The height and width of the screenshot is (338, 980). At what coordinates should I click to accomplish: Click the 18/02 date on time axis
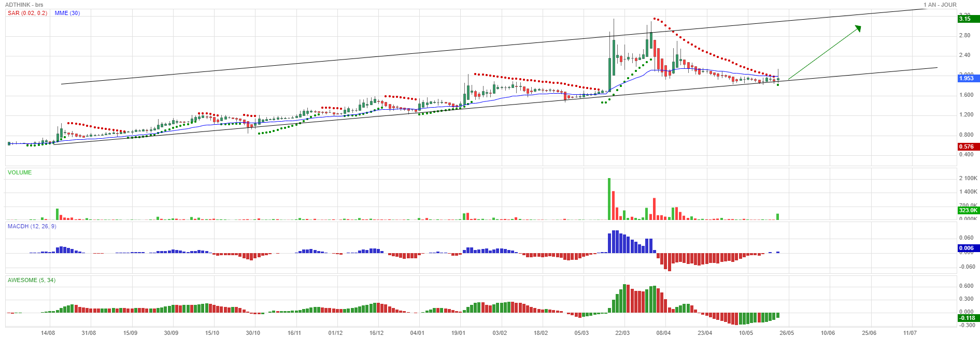coord(541,333)
